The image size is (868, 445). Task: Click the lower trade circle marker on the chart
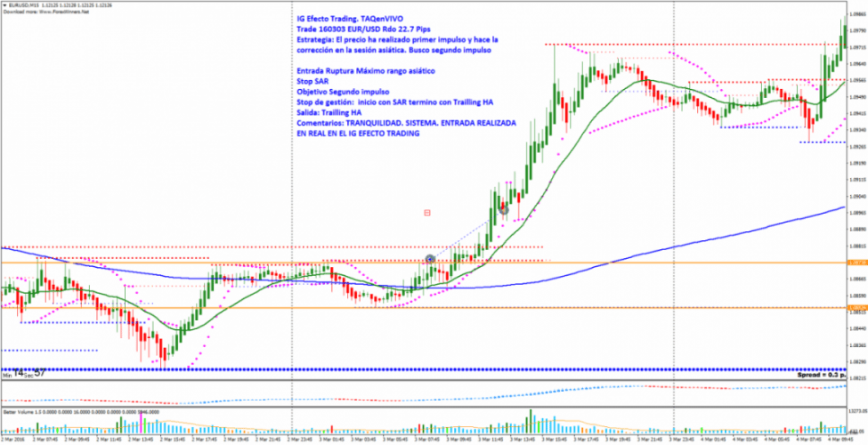pyautogui.click(x=430, y=259)
